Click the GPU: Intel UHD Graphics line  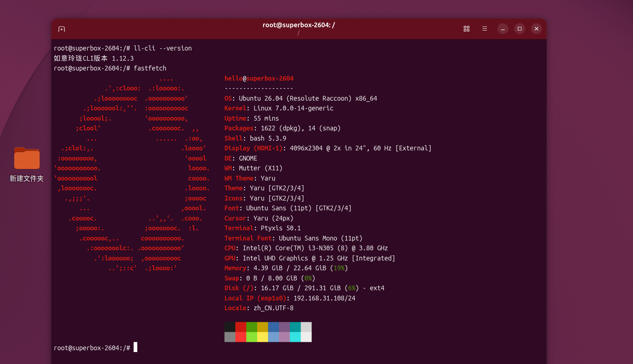point(310,258)
